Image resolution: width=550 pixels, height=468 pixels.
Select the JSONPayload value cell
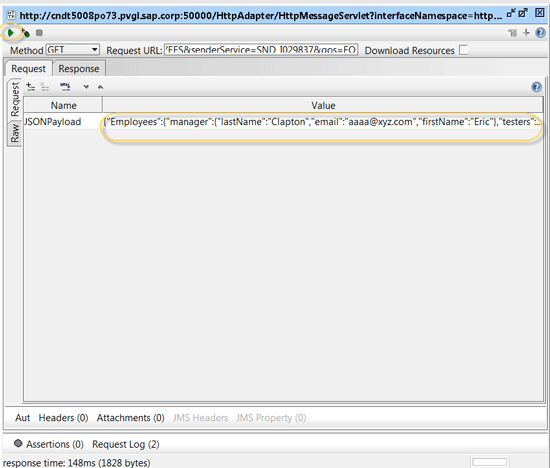(322, 122)
